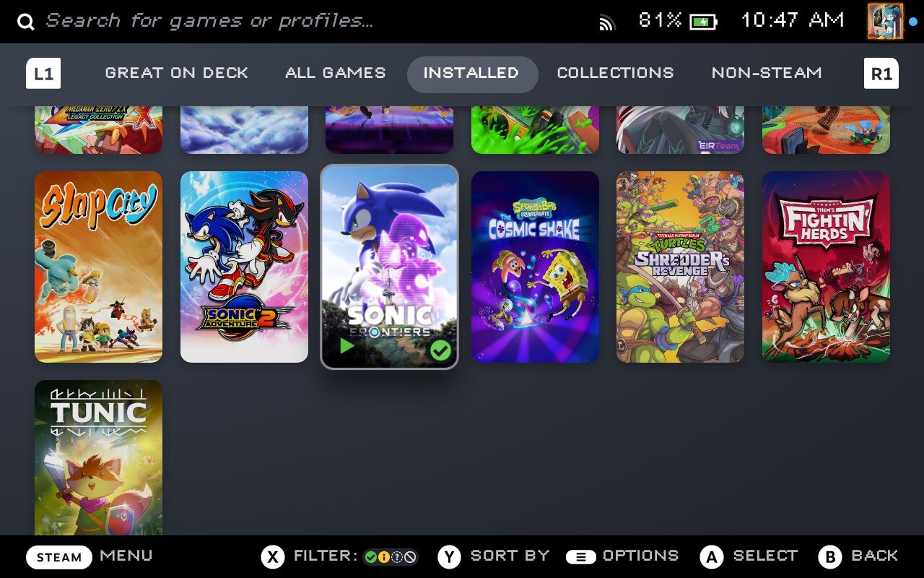Focus the games or profiles search field

[x=209, y=21]
